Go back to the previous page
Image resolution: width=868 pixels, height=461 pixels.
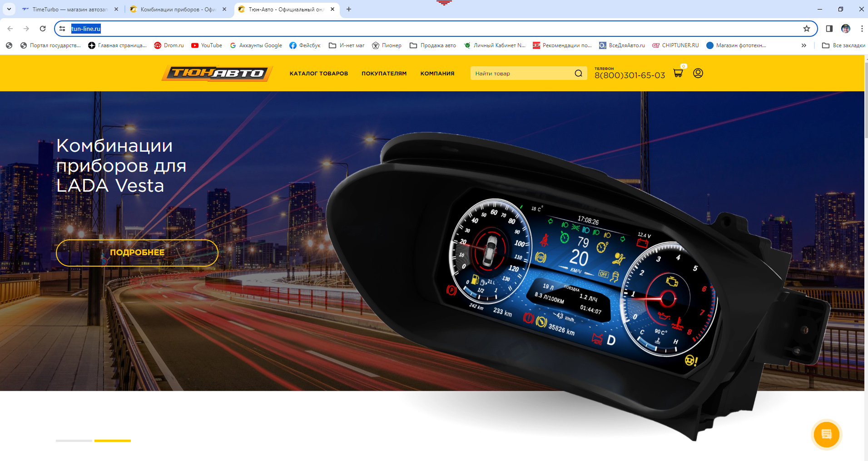coord(10,29)
